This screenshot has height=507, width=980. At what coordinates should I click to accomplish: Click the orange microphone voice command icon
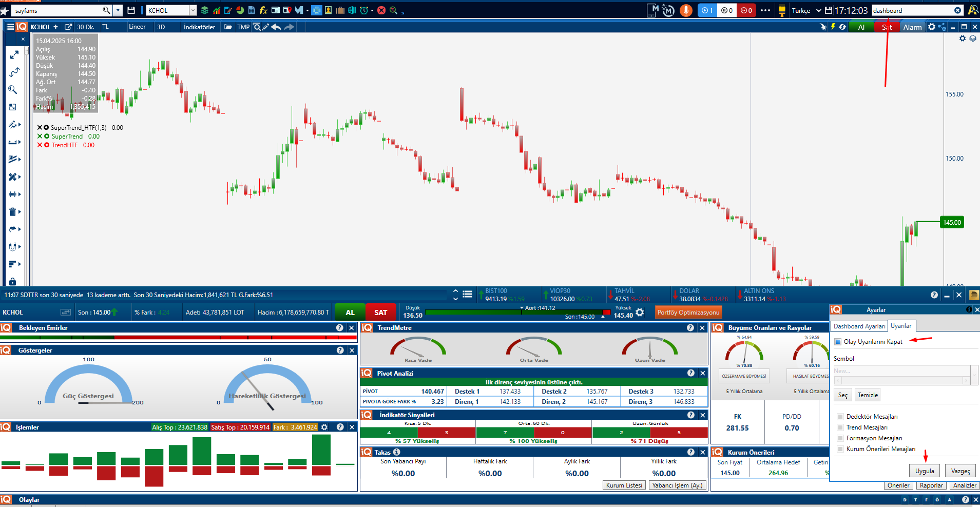pos(685,10)
